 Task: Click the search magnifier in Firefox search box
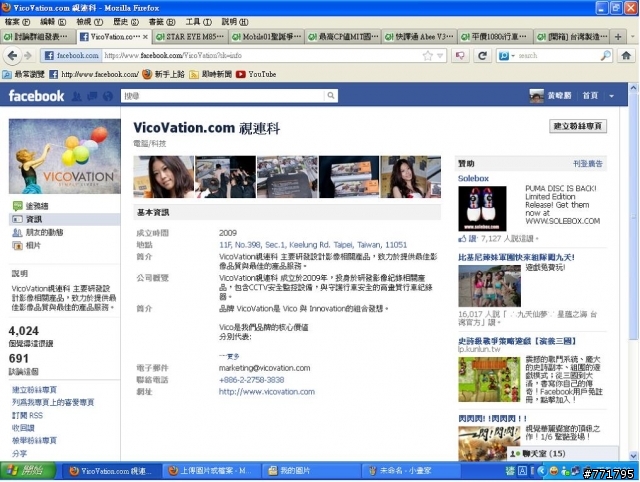[606, 56]
